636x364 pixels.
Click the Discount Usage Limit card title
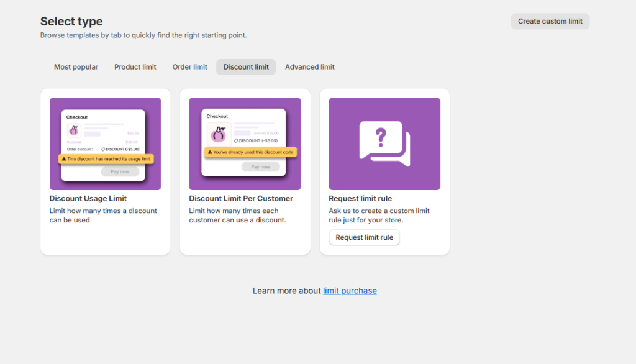point(88,199)
